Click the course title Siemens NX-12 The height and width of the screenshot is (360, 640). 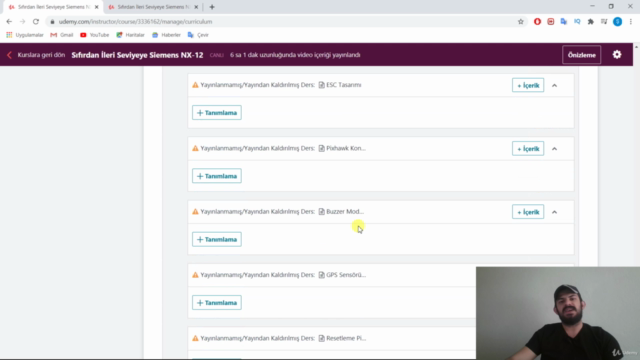click(x=137, y=55)
